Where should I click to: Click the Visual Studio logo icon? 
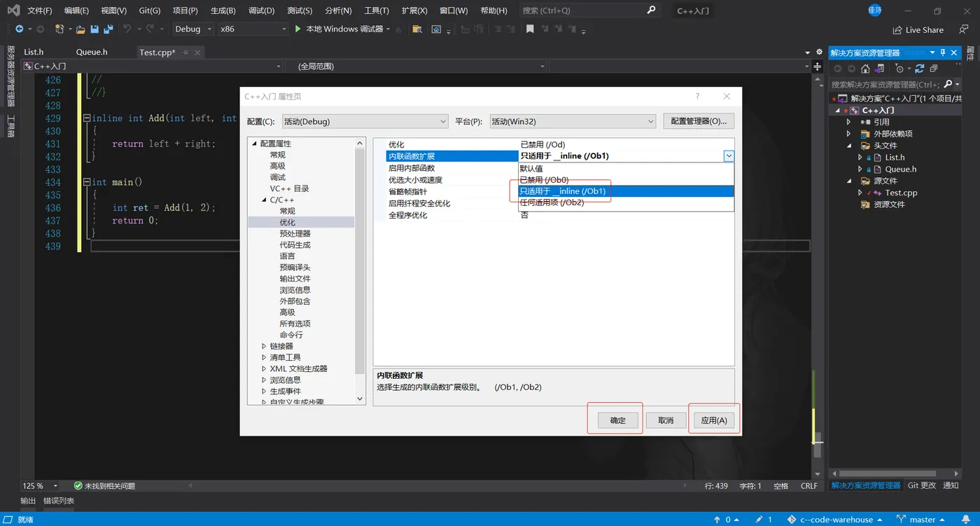coord(13,10)
